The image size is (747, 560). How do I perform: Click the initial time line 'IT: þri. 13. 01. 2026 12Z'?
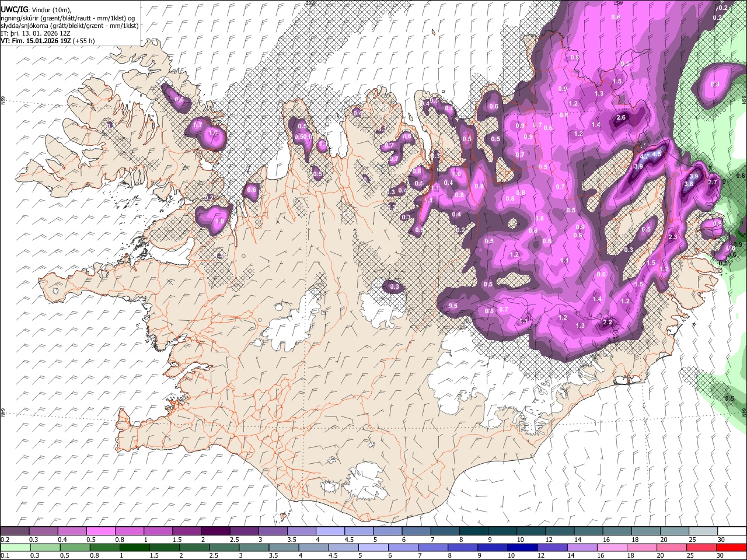[36, 33]
